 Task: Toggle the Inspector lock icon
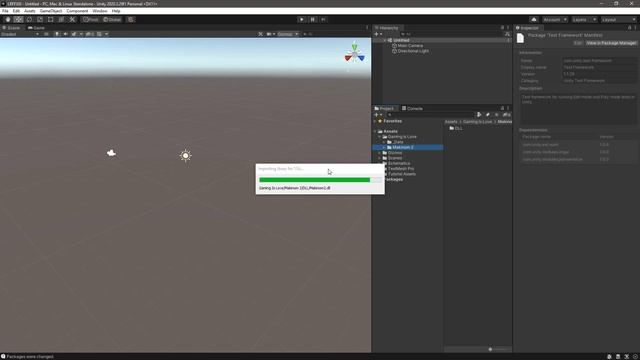[629, 28]
